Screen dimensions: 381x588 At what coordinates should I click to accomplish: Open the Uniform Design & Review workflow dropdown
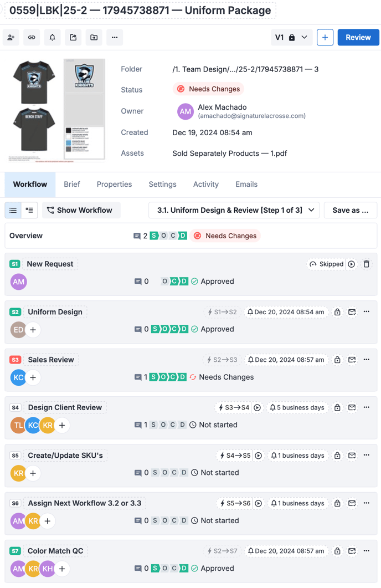pos(235,211)
